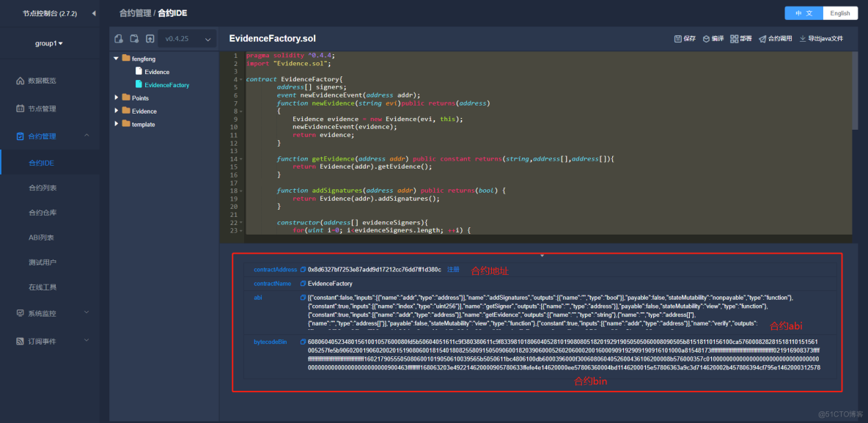Viewport: 868px width, 423px height.
Task: Click the new file icon in file panel
Action: [119, 39]
